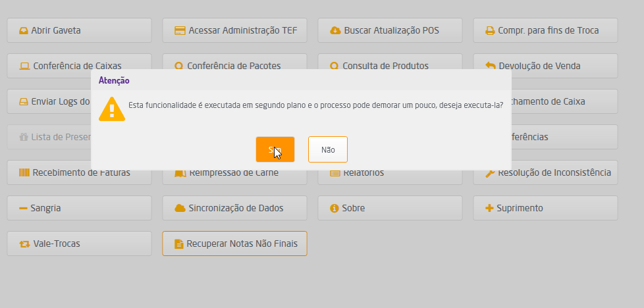Click the Suprimento plus icon
Image resolution: width=644 pixels, height=308 pixels.
(489, 208)
